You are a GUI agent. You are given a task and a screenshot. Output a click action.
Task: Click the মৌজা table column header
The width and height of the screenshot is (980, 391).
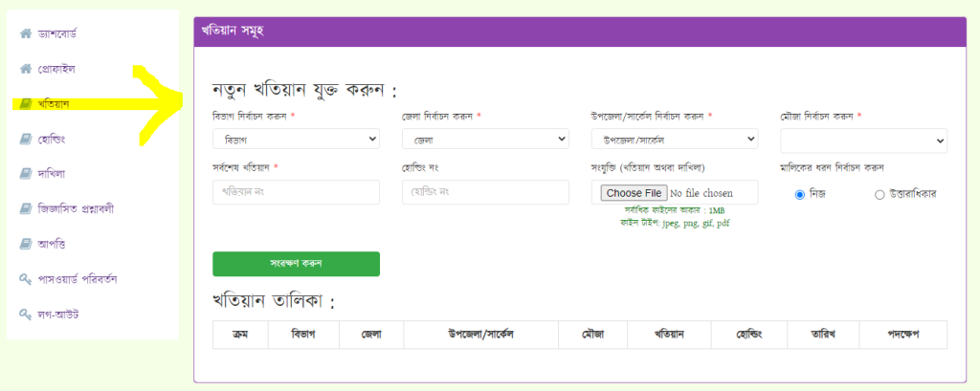593,335
